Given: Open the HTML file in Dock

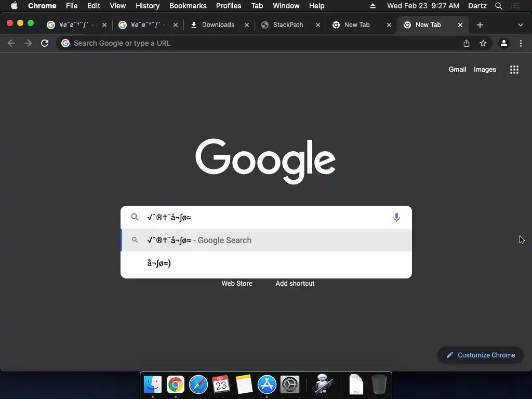Looking at the screenshot, I should pos(356,384).
